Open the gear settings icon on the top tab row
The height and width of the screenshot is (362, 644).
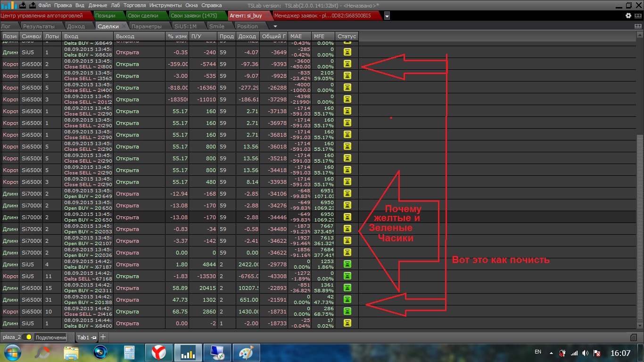click(628, 16)
